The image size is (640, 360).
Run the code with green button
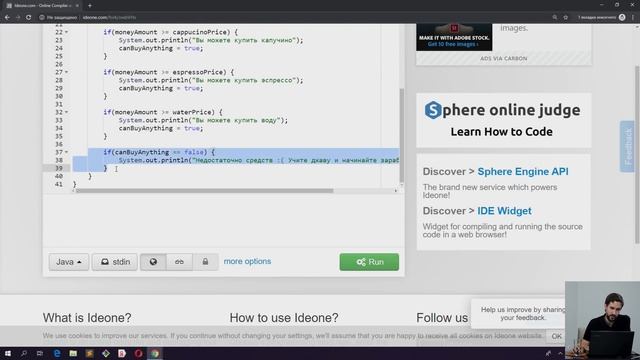[x=369, y=262]
